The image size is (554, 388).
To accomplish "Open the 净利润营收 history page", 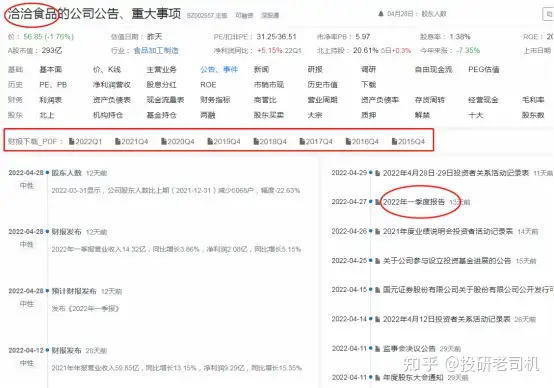I will [x=112, y=85].
